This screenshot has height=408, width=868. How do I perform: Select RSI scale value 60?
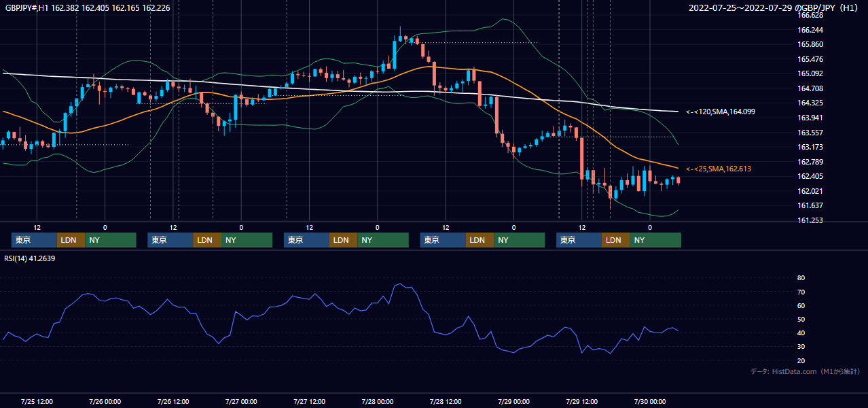[x=801, y=305]
